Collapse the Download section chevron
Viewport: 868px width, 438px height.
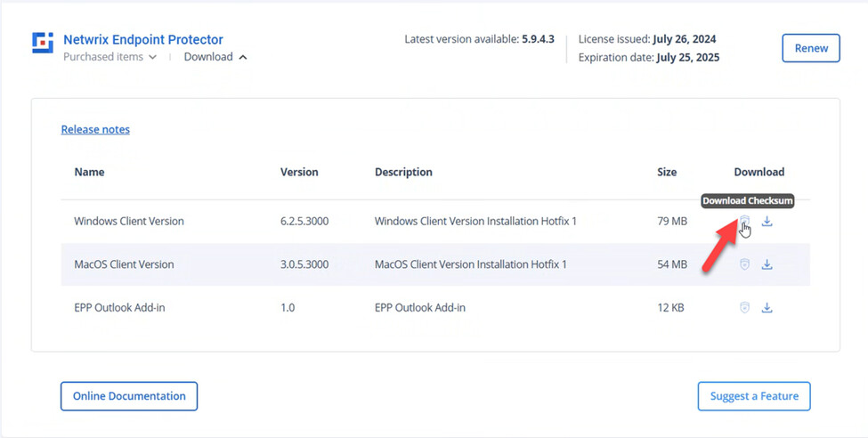pyautogui.click(x=243, y=57)
